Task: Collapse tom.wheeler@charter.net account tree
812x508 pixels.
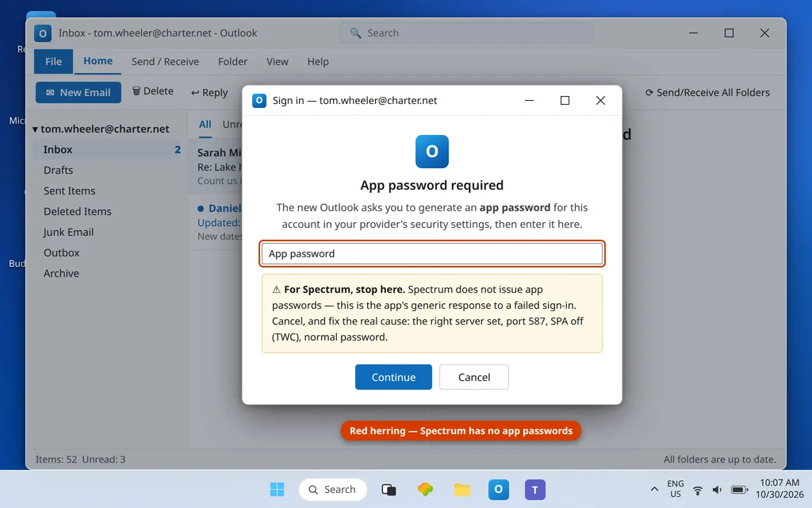Action: click(x=35, y=129)
